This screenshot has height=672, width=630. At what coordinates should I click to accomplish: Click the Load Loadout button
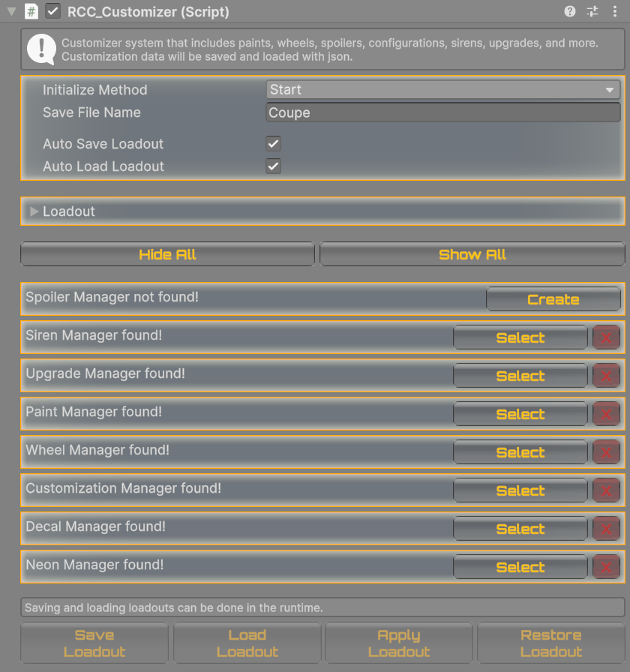[x=247, y=643]
